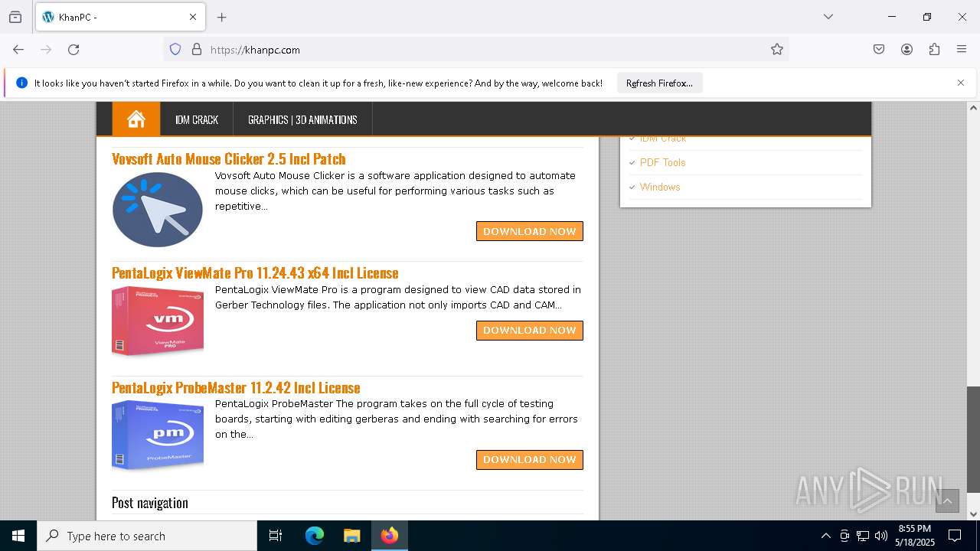
Task: Open the Save to Pocket icon
Action: (879, 49)
